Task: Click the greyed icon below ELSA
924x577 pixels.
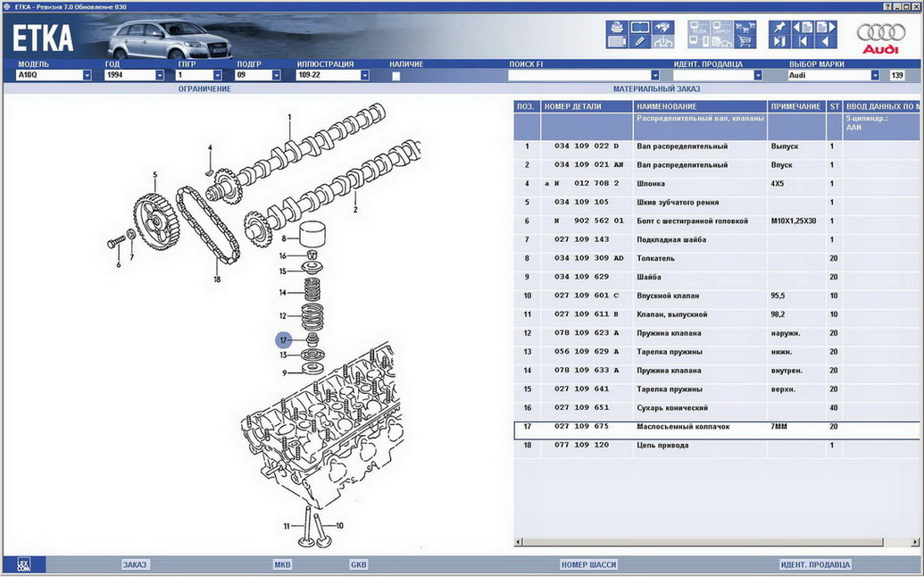Action: point(699,42)
